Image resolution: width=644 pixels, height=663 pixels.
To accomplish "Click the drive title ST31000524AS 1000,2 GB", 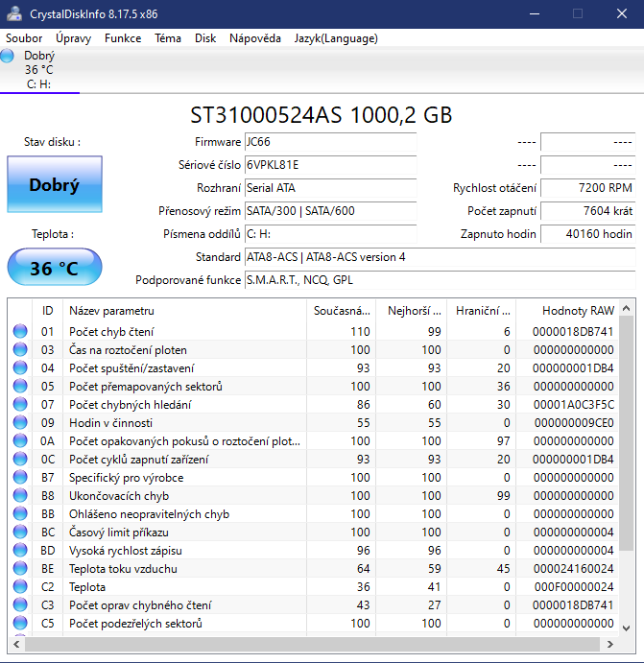I will coord(322,115).
